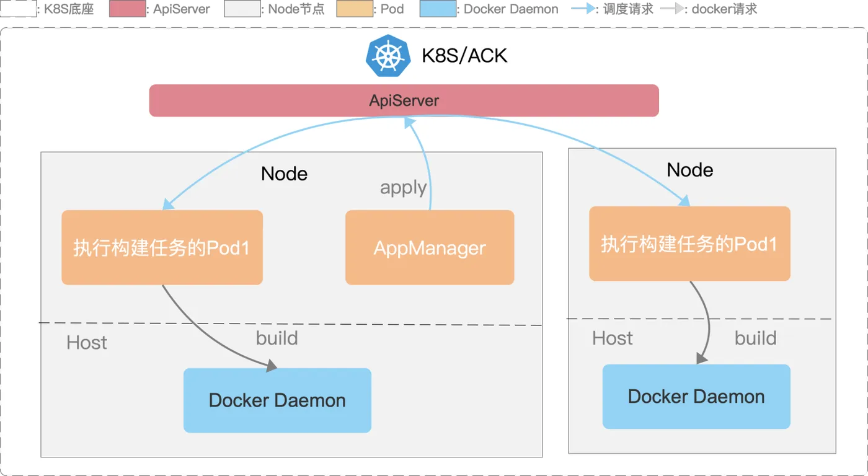Click the K8S/ACK title text
The image size is (868, 476).
point(464,56)
